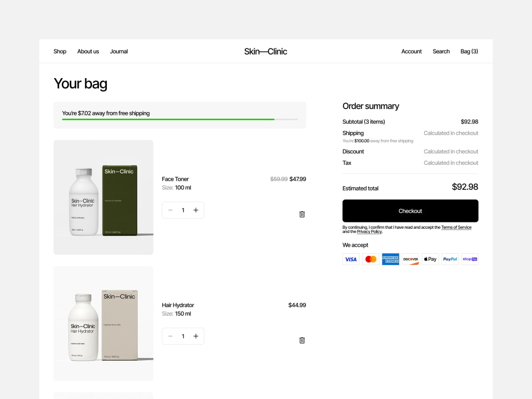Go to About us page
Viewport: 532px width, 399px height.
tap(88, 51)
